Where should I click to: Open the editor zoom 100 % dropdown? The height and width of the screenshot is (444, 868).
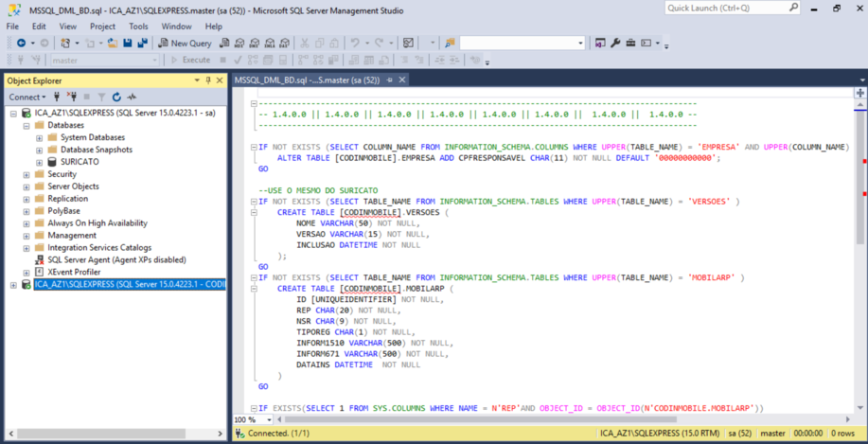tap(270, 419)
